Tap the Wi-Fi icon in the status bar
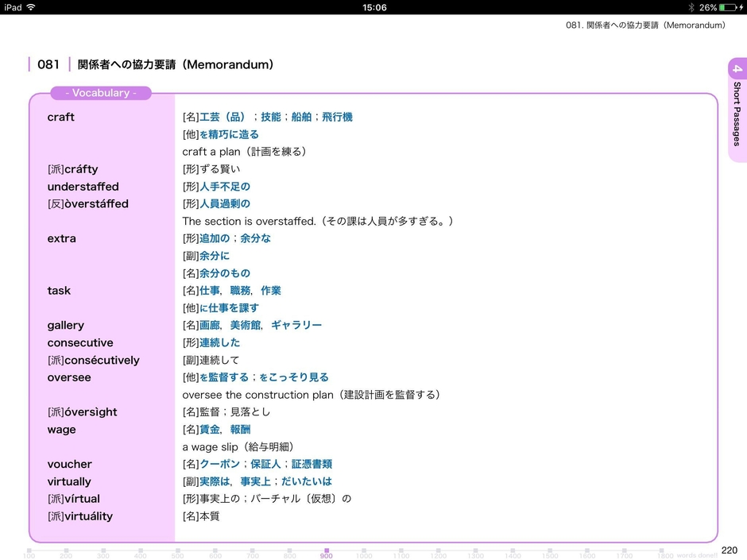Viewport: 747px width, 560px height. (x=30, y=7)
